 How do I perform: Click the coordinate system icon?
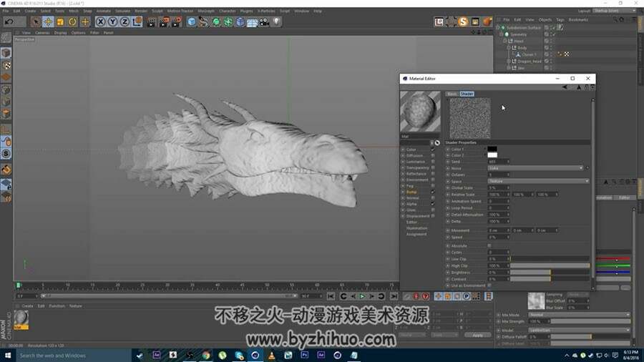click(x=137, y=21)
